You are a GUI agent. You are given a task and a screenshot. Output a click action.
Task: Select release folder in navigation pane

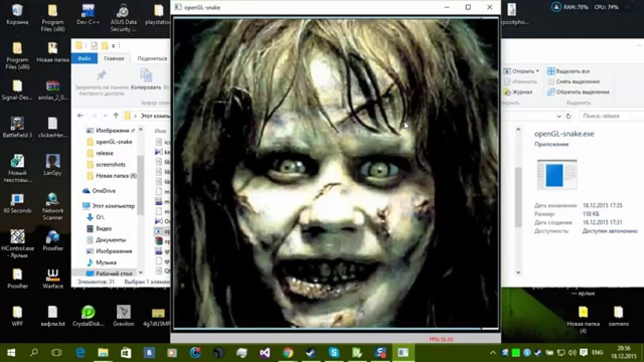click(x=100, y=153)
